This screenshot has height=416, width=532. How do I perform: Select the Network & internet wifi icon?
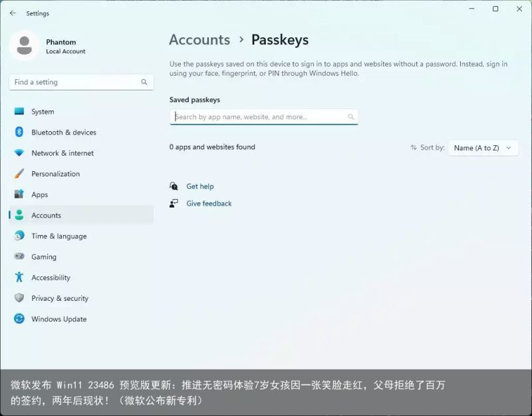click(x=19, y=153)
